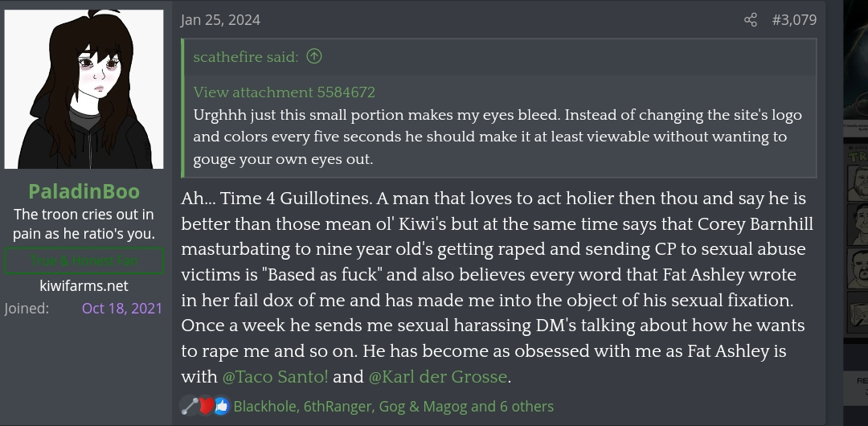Click the comic strip panel on right edge

pos(855,241)
